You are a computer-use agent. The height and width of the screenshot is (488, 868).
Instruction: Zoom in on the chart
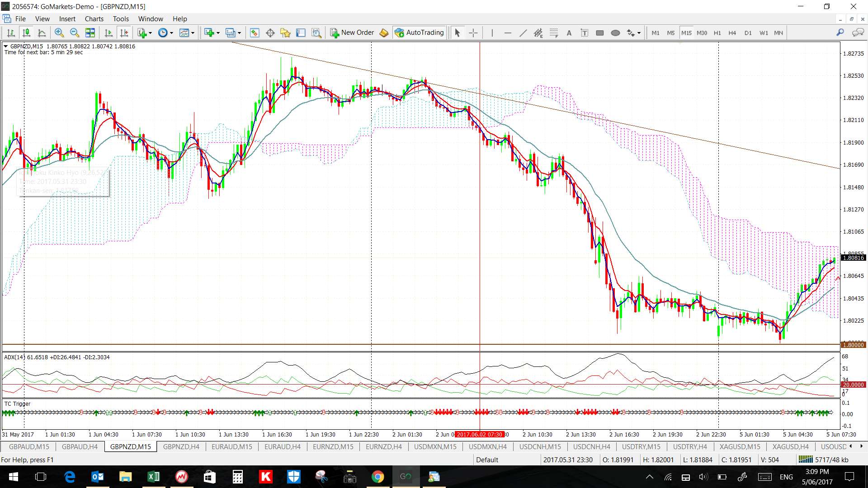(x=59, y=33)
